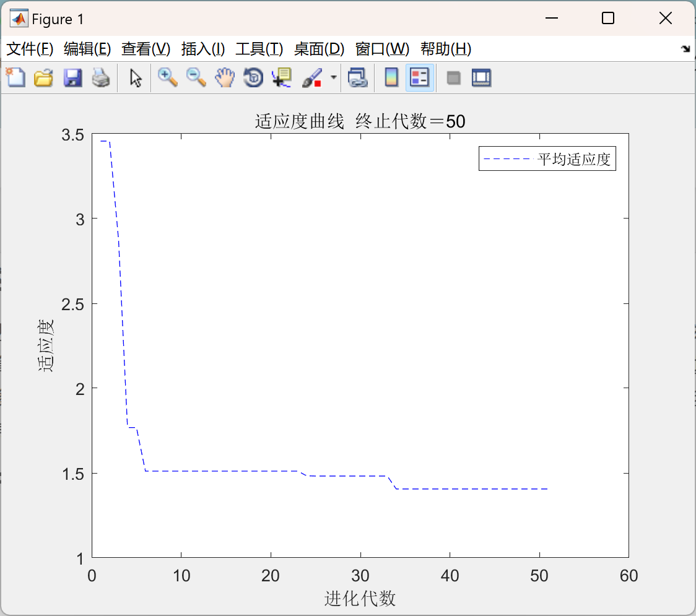Image resolution: width=696 pixels, height=616 pixels.
Task: Open the 文件(F) menu
Action: [x=30, y=49]
